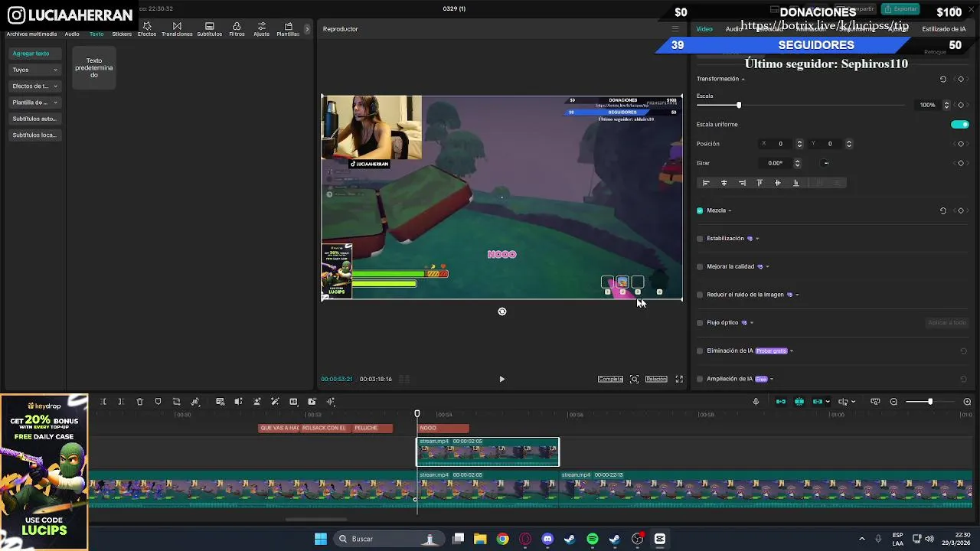Screen dimensions: 980x551
Task: Click the Relación button in player
Action: click(656, 379)
